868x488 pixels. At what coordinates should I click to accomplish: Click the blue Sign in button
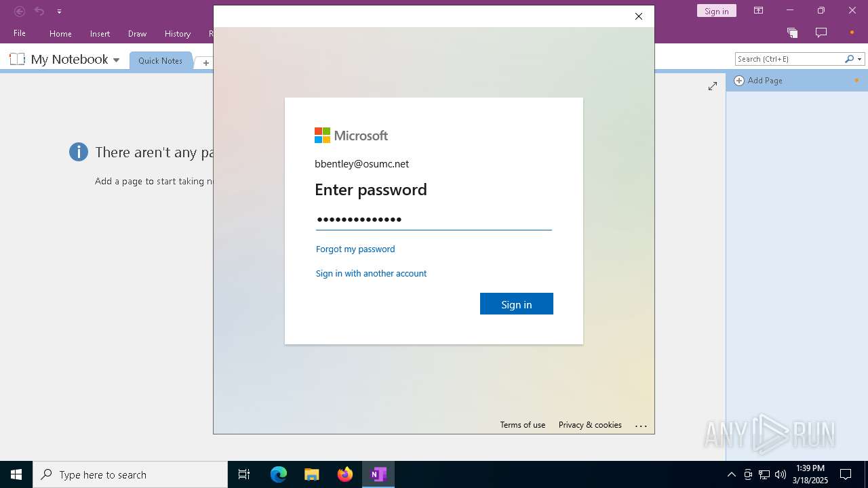[517, 304]
